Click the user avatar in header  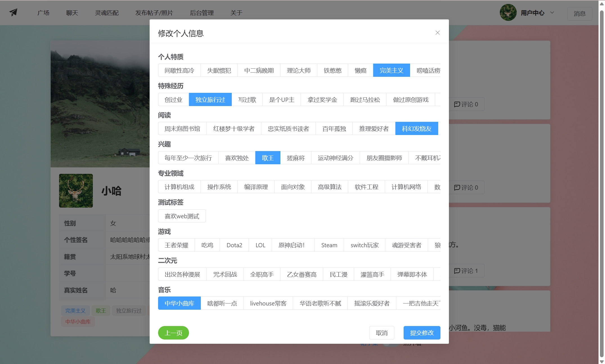pos(508,13)
